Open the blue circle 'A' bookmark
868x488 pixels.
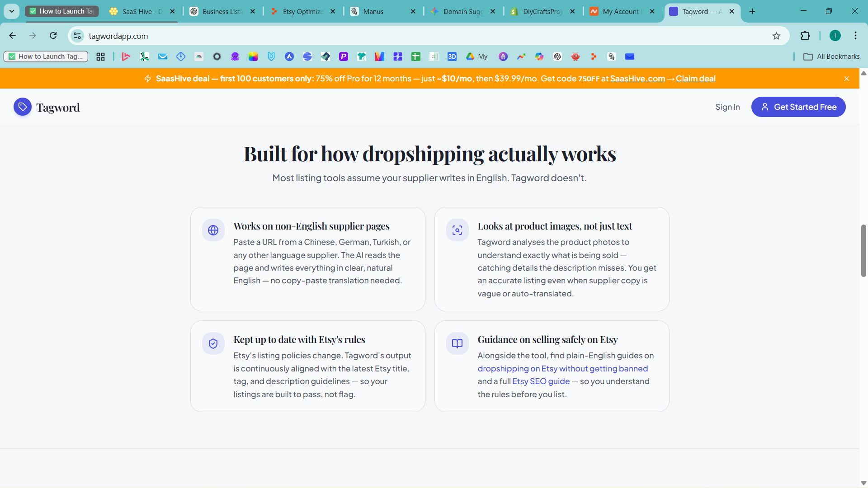pyautogui.click(x=289, y=56)
